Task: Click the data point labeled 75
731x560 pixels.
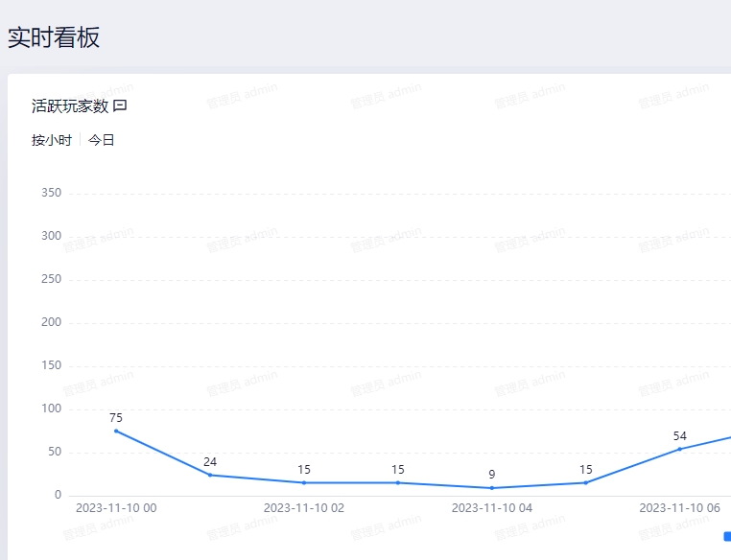Action: (116, 431)
